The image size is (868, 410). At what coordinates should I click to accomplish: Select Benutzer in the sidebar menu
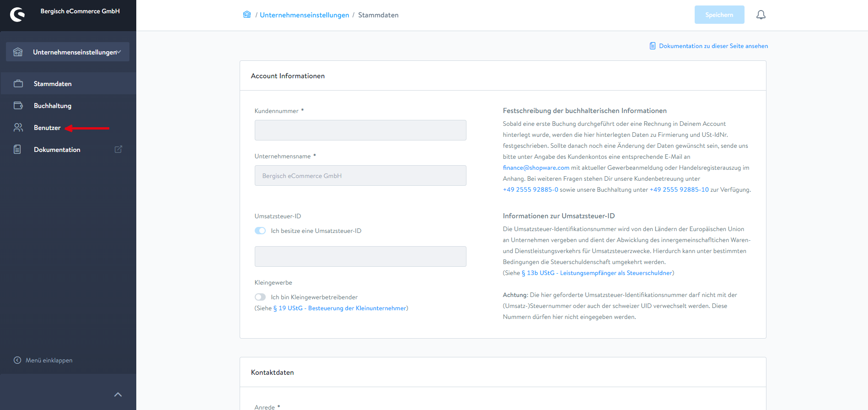point(47,128)
